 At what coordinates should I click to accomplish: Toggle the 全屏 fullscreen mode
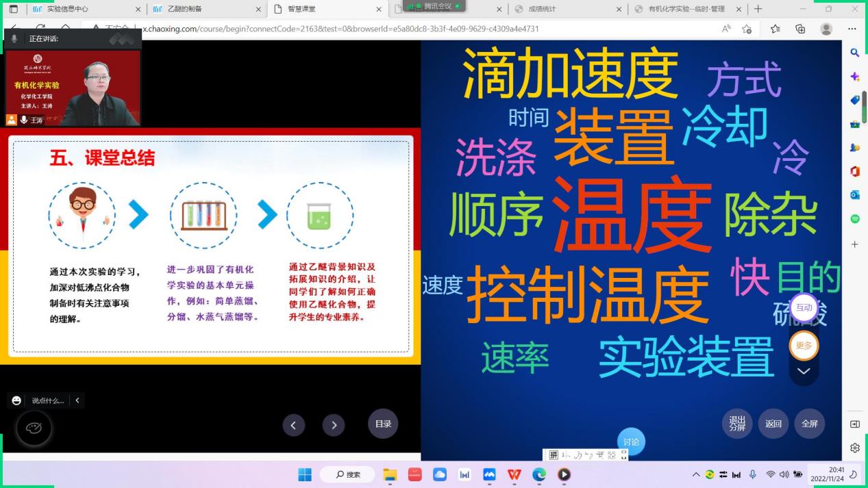point(809,424)
